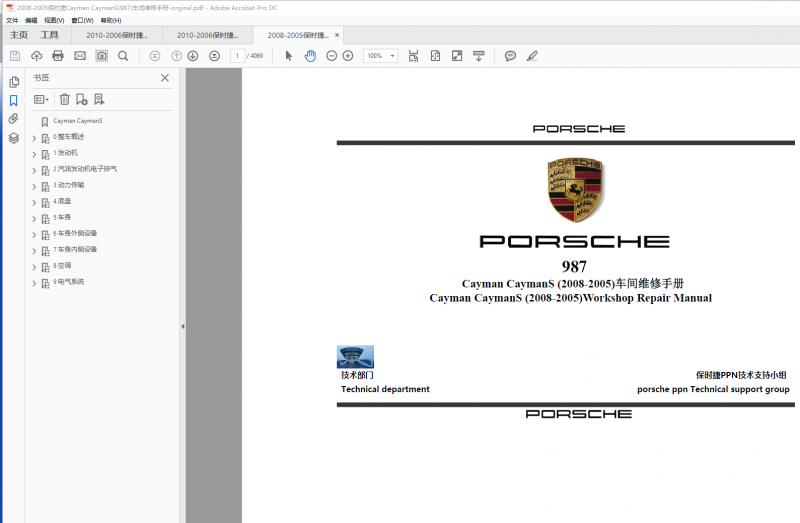This screenshot has height=523, width=800.
Task: Click the Save file icon
Action: click(x=15, y=56)
